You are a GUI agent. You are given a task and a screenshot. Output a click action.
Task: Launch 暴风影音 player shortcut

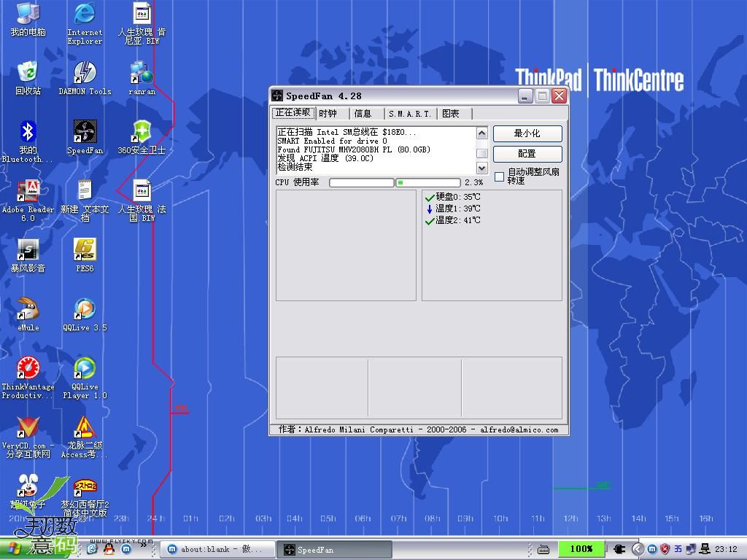[28, 255]
